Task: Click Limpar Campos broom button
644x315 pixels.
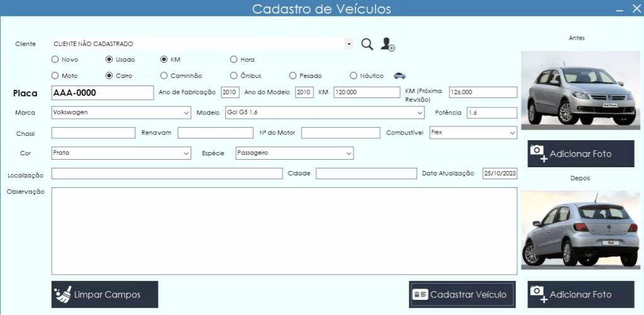Action: 104,294
